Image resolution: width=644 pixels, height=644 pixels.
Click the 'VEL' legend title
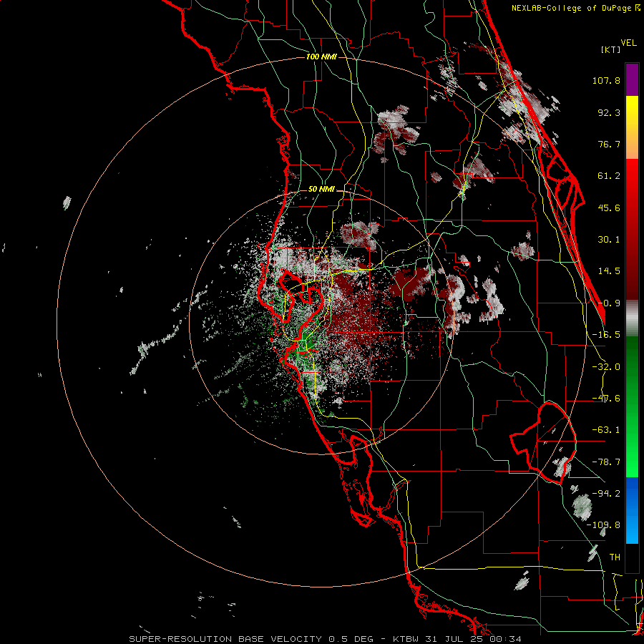click(x=629, y=42)
